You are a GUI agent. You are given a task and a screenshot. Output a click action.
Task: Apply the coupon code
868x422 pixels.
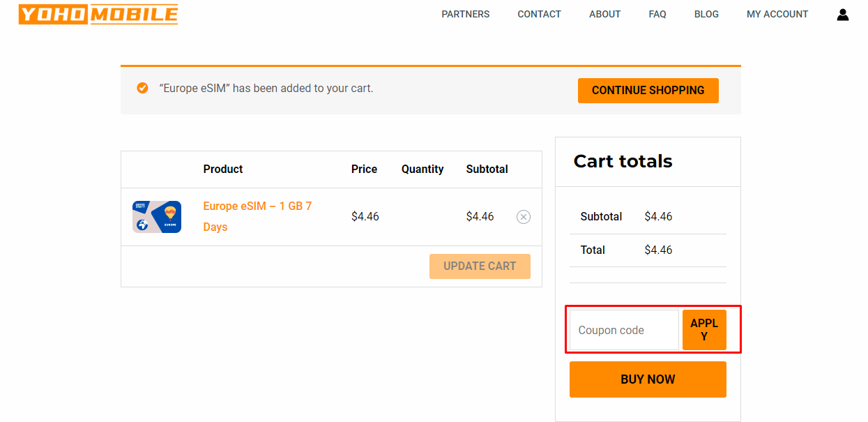point(704,330)
